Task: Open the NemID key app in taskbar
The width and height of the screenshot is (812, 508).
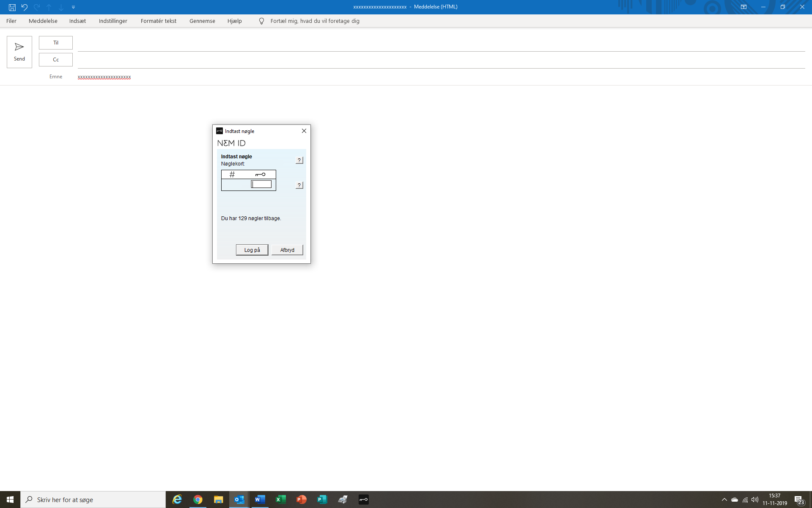Action: click(x=363, y=500)
